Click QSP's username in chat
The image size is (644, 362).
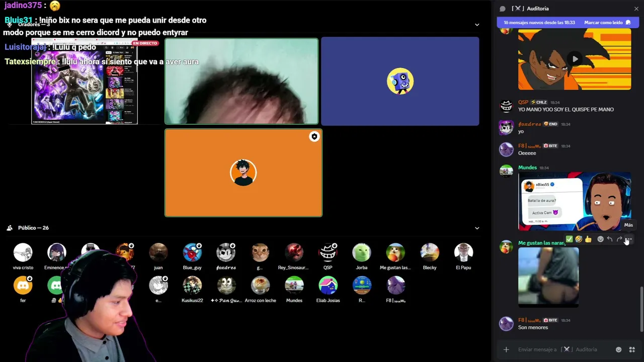tap(523, 102)
